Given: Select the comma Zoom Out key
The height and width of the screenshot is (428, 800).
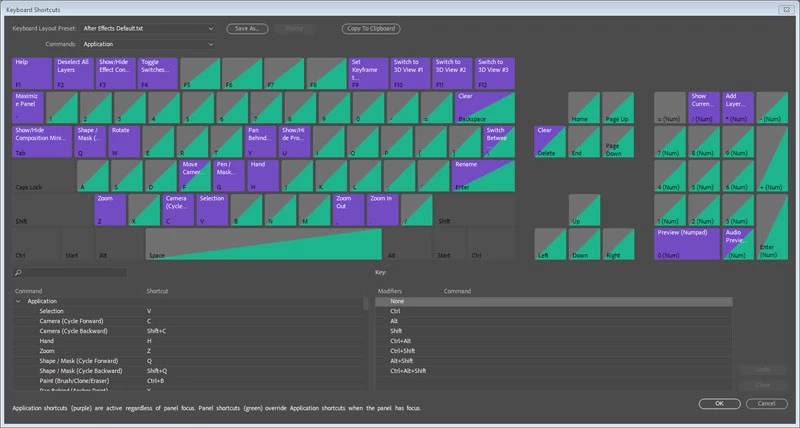Looking at the screenshot, I should tap(349, 210).
